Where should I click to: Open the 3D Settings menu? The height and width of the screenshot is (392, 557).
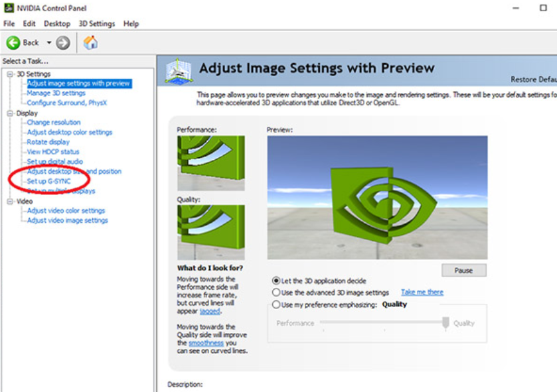point(97,24)
